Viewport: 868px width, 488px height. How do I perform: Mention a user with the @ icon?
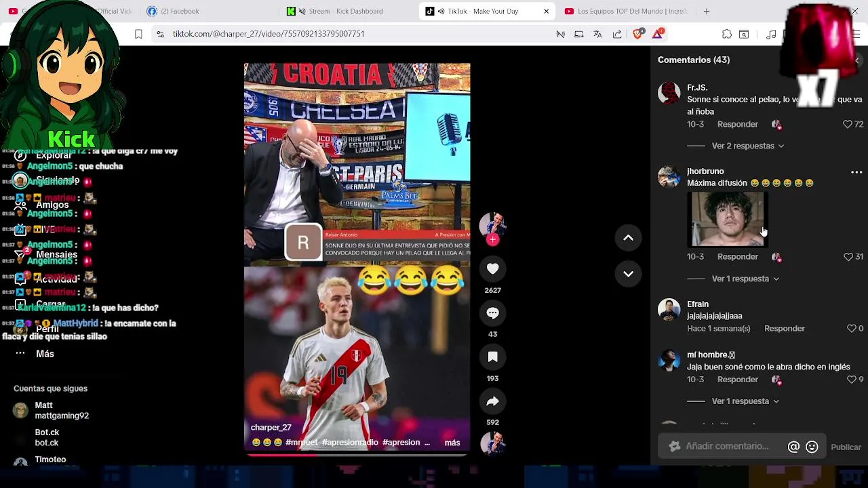pos(793,447)
